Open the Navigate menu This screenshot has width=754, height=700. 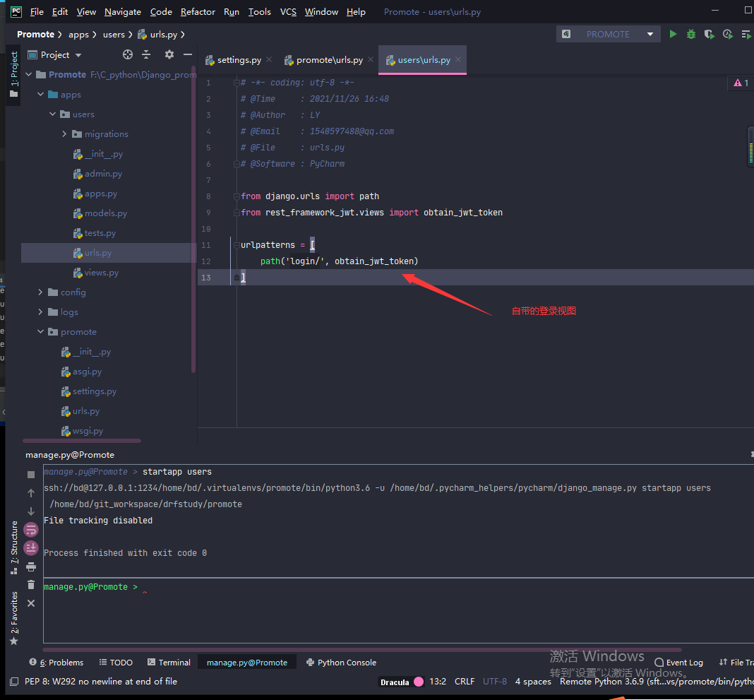(123, 11)
